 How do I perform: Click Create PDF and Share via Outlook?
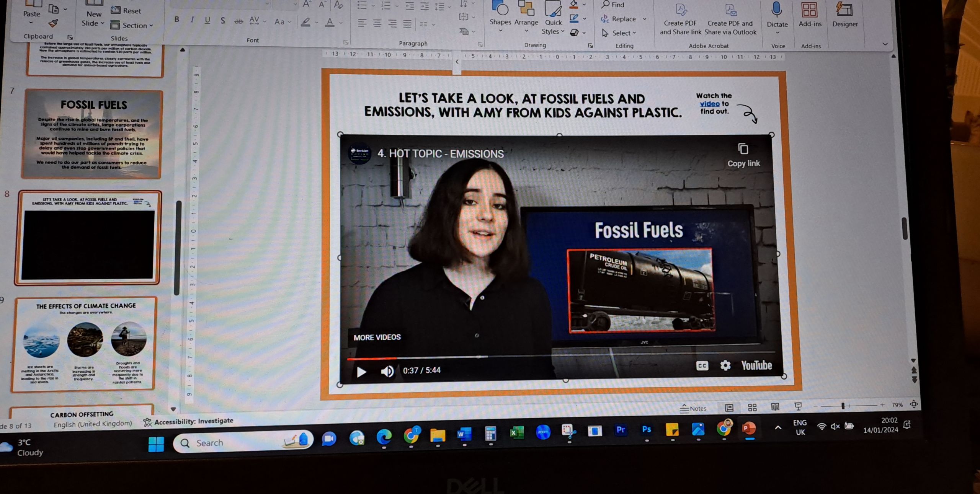[730, 19]
